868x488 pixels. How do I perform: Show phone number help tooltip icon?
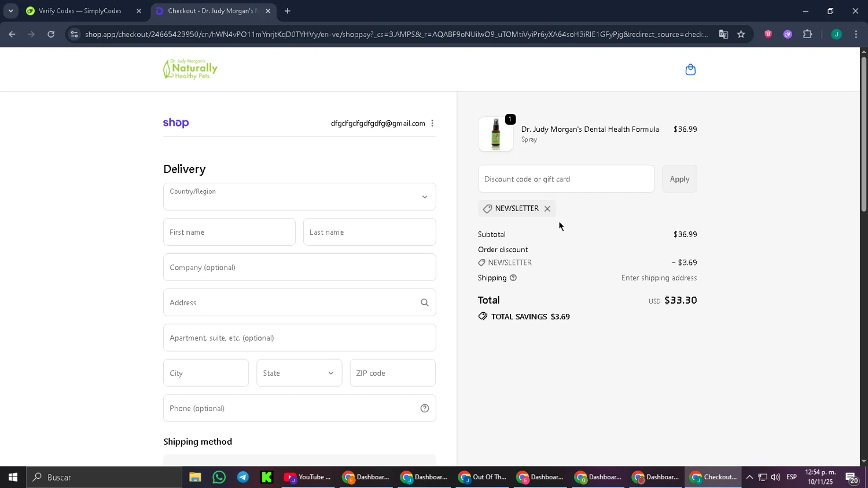[424, 408]
